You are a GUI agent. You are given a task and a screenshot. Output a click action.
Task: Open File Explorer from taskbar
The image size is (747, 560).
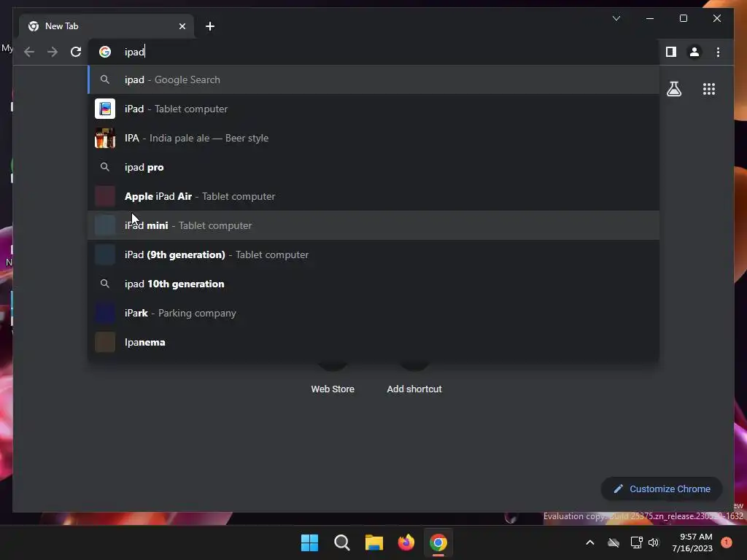(374, 542)
